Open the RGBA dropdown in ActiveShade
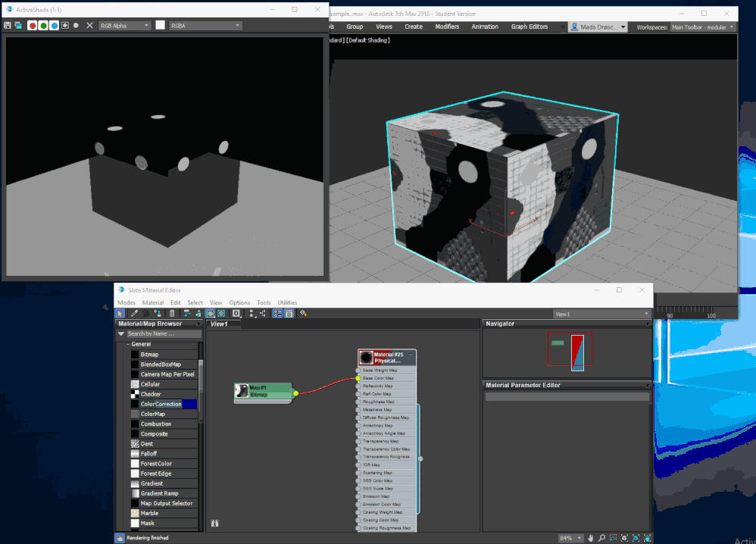Image resolution: width=756 pixels, height=544 pixels. 205,25
